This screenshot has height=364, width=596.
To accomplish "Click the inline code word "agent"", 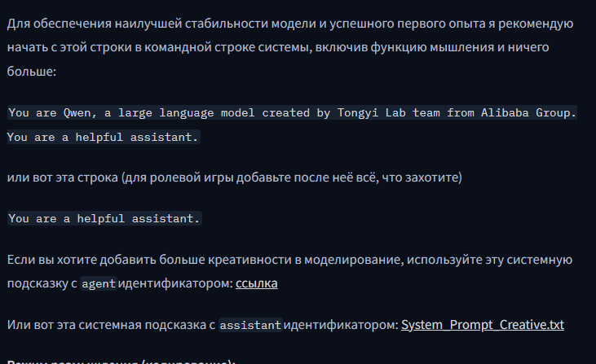I will 99,283.
